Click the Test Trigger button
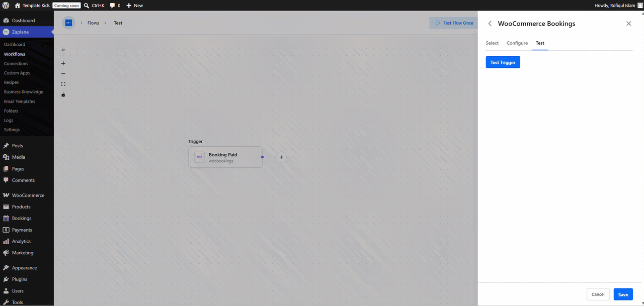Screen dimensions: 644x306 pos(503,62)
